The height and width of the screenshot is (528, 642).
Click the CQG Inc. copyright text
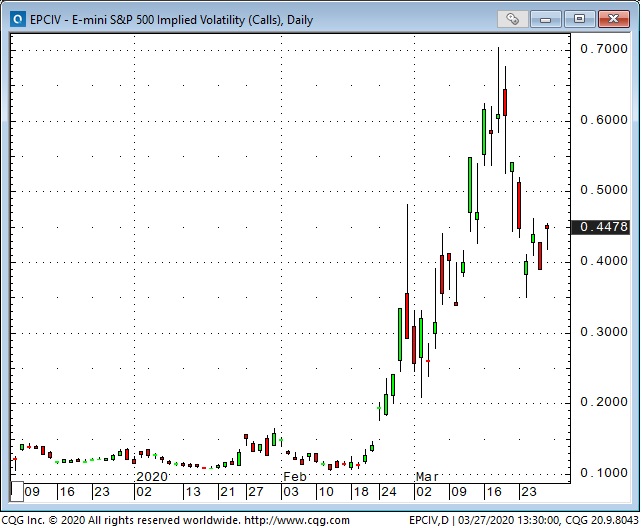click(121, 520)
